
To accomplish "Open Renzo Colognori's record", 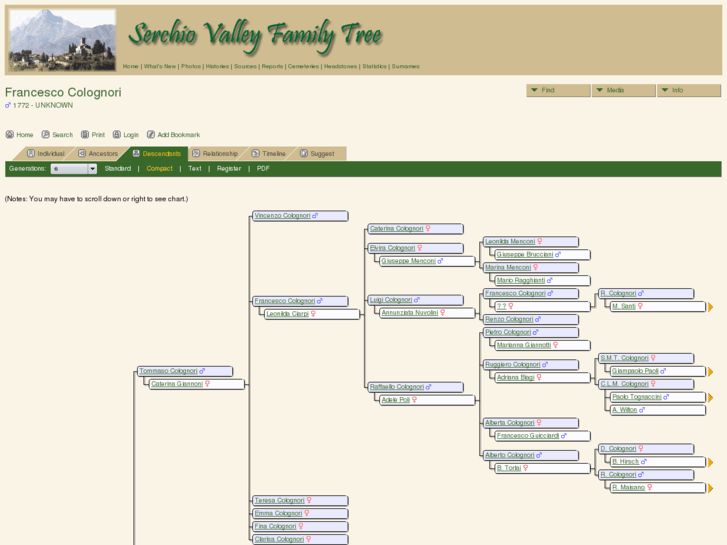I will (509, 320).
